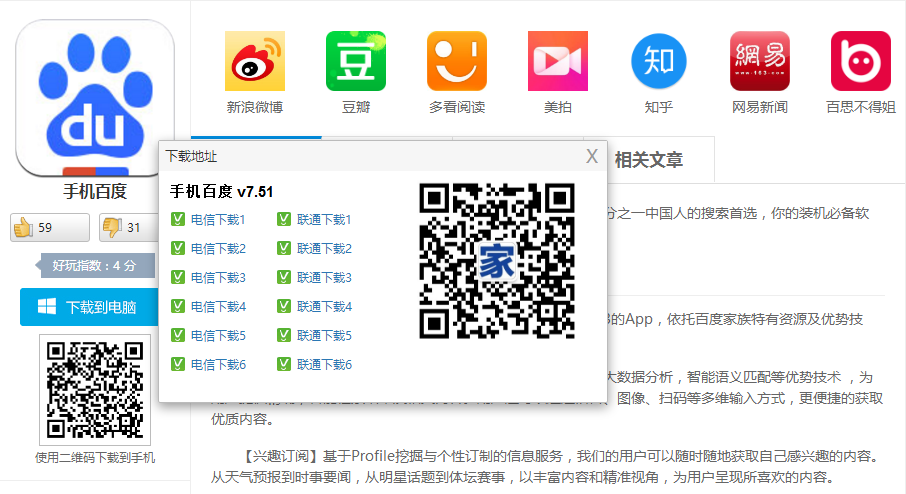Open the 联通下载6 link
The image size is (906, 494).
[x=324, y=365]
